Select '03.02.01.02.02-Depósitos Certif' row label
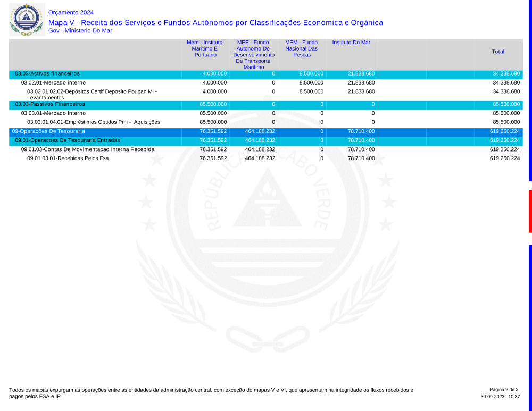Screen dimensions: 532x411 pos(92,91)
